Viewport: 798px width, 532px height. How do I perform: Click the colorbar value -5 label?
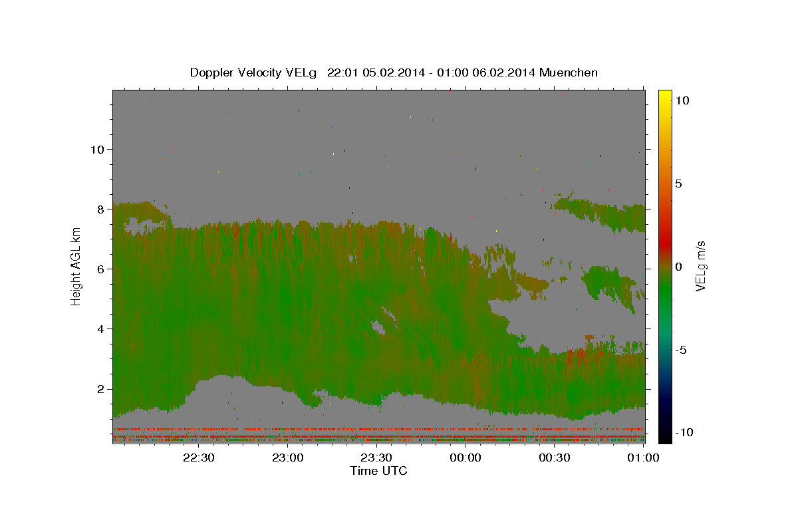coord(680,349)
